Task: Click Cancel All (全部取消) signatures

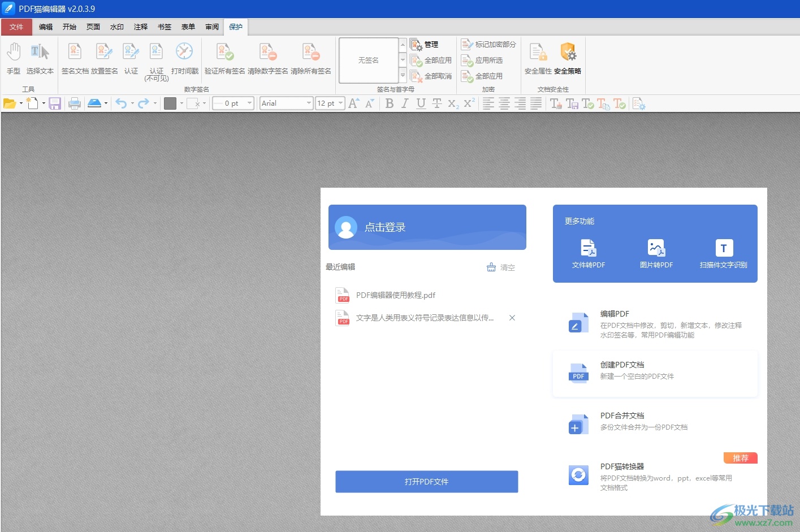Action: 431,76
